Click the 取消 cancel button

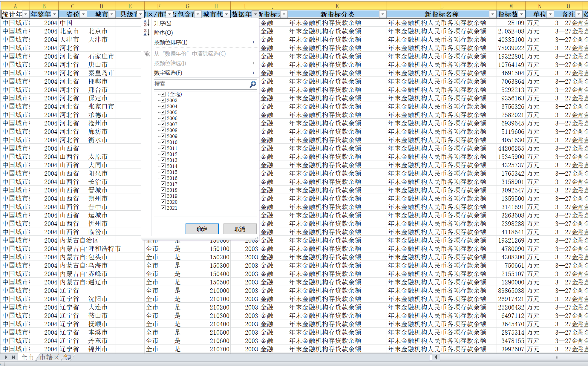tap(240, 229)
